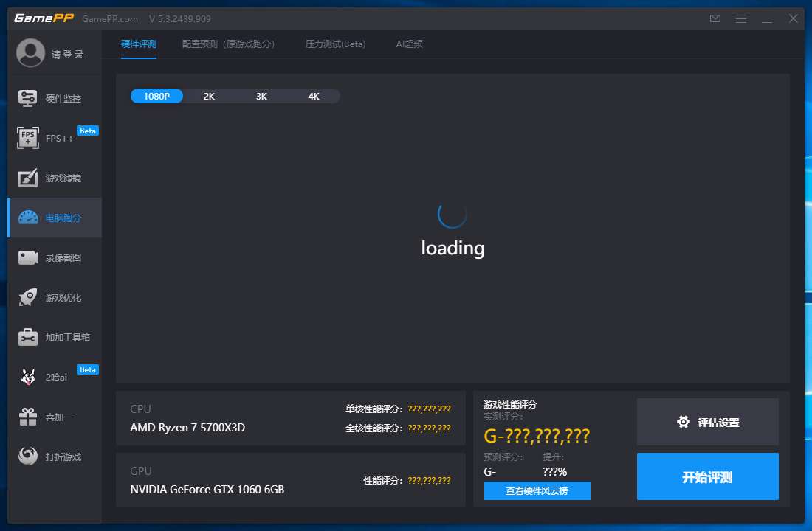Click the GamePP.com website link
The image size is (812, 531).
click(110, 19)
